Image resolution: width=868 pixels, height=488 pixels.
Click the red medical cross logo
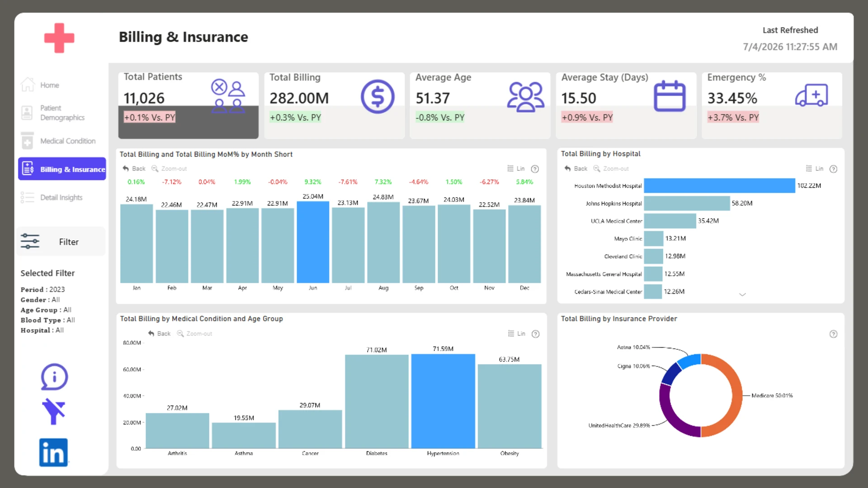[x=59, y=38]
